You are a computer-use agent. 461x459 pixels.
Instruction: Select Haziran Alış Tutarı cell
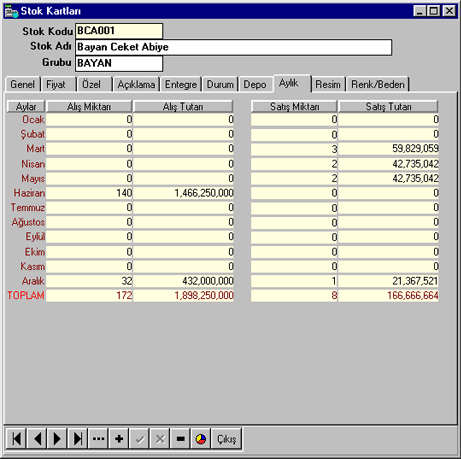coord(183,193)
